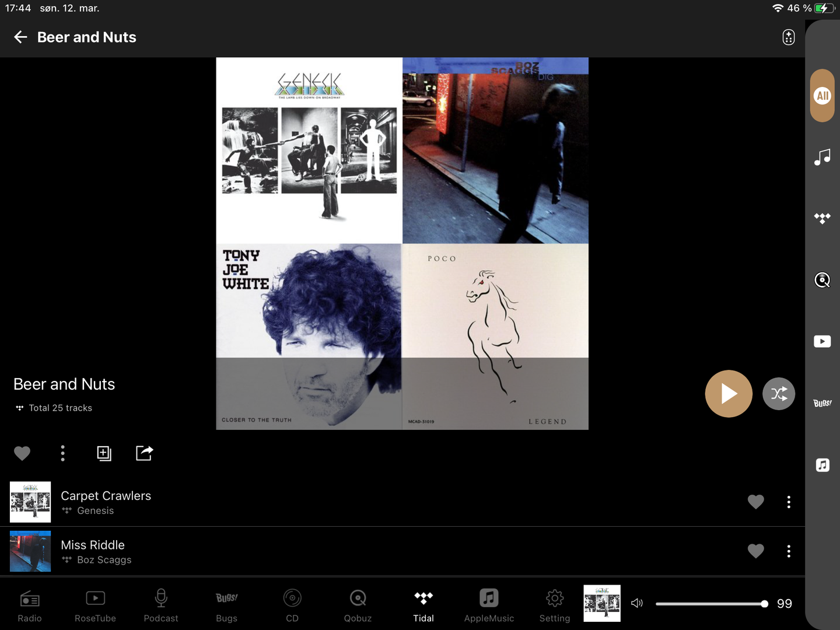Select the All sources sidebar filter
The width and height of the screenshot is (840, 630).
tap(822, 96)
